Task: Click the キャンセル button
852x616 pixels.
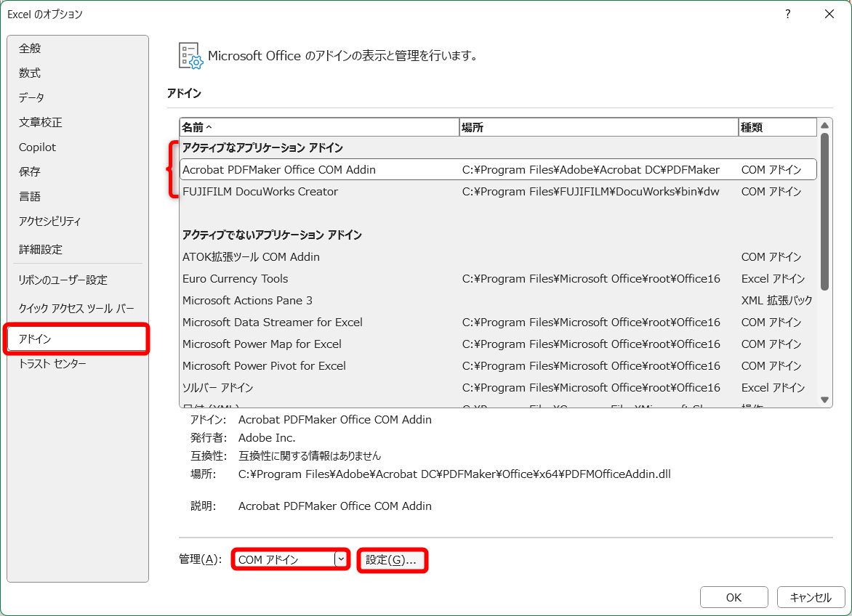Action: click(x=811, y=597)
